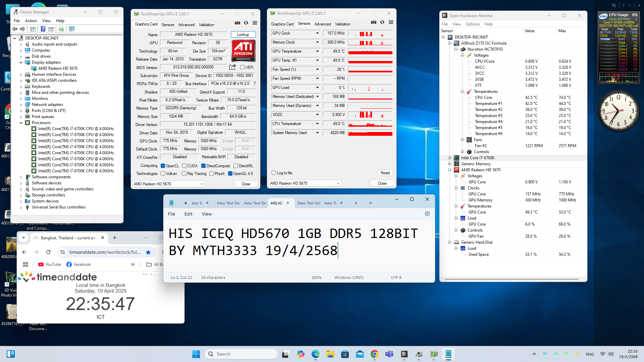Click Device Manager back arrow toolbar icon

pyautogui.click(x=15, y=29)
